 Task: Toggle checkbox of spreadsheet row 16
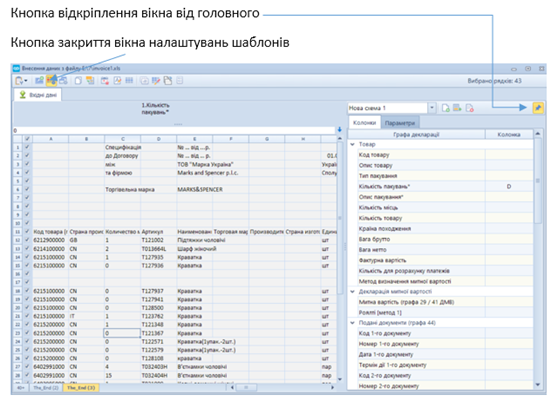[27, 274]
